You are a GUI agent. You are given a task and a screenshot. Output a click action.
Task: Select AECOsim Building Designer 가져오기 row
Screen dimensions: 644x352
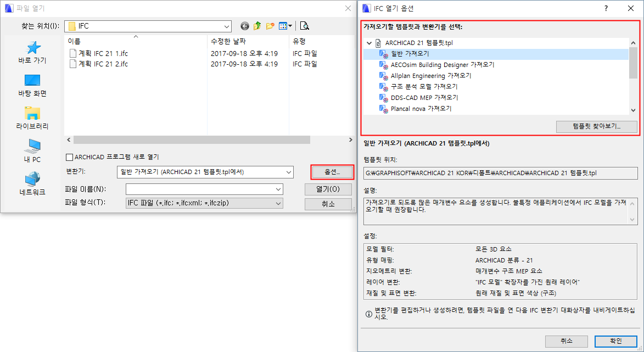tap(496, 65)
